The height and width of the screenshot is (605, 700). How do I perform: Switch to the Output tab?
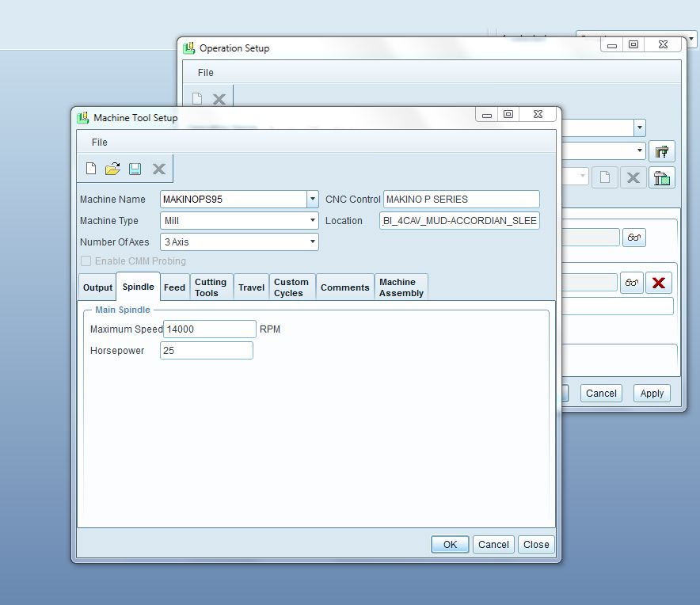[x=97, y=287]
